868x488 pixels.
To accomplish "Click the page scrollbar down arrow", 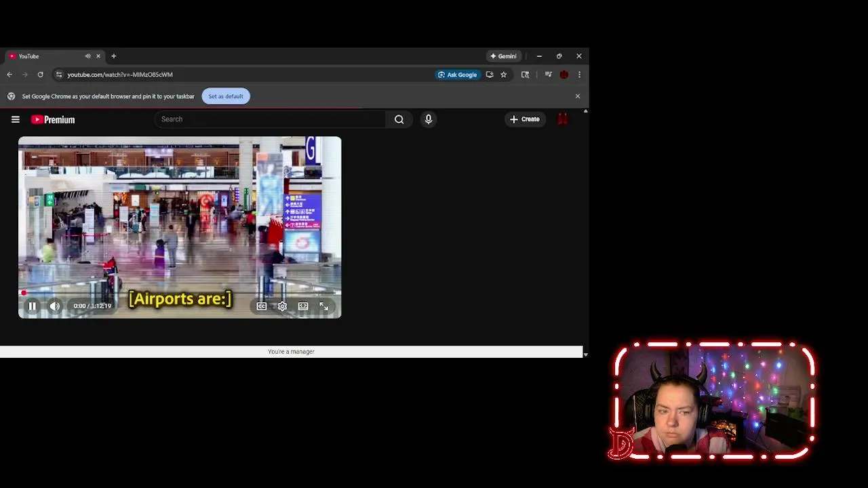I will 585,354.
